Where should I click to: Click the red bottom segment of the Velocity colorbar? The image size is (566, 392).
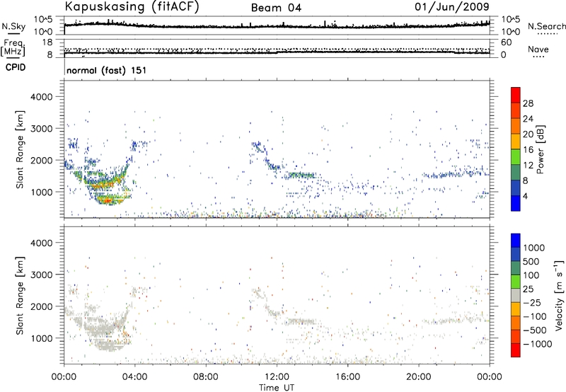click(x=516, y=350)
